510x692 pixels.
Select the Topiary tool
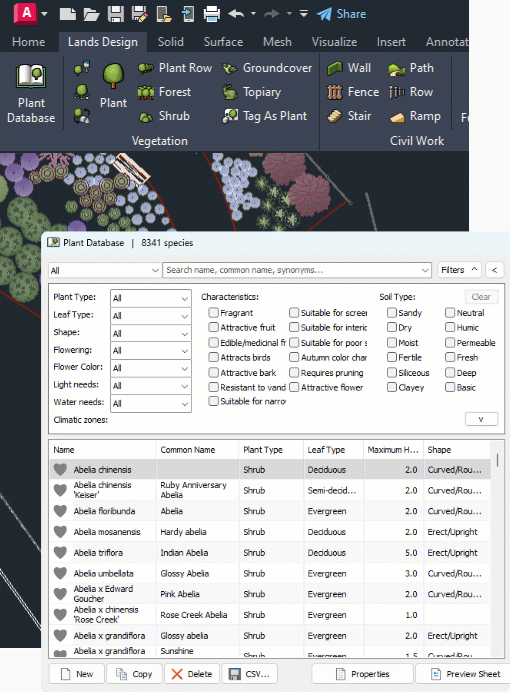[x=251, y=92]
